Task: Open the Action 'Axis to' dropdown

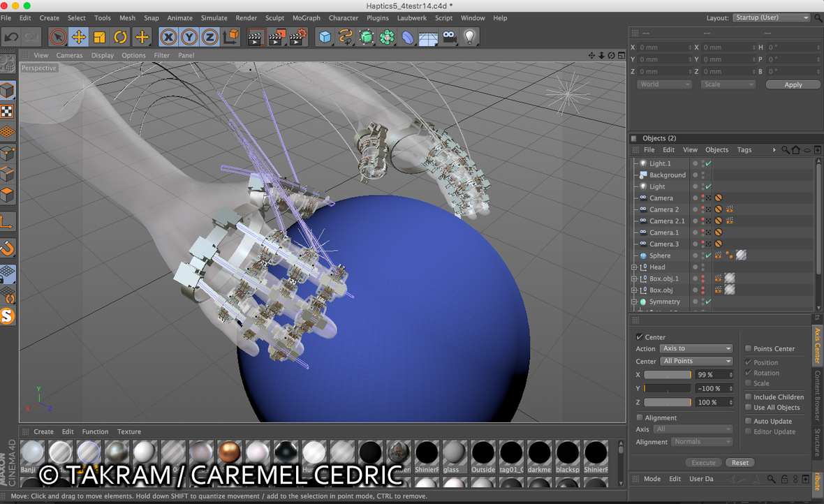Action: tap(696, 348)
